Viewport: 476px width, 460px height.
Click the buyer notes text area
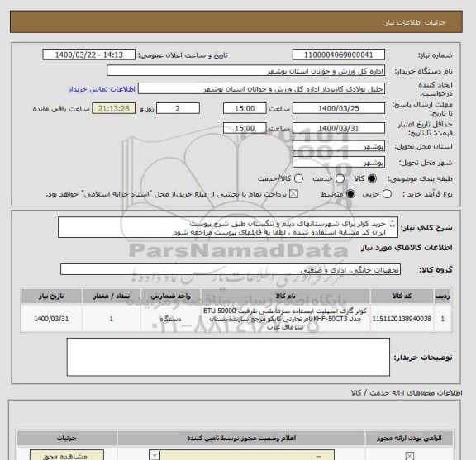(x=228, y=357)
